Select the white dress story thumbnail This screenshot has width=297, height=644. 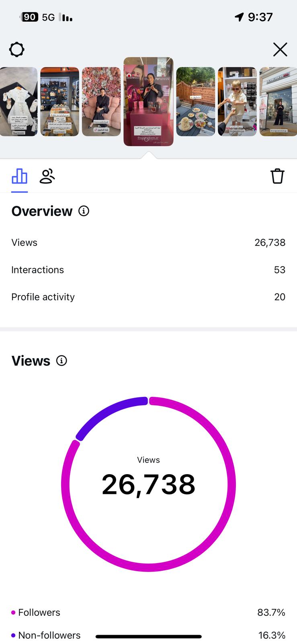point(18,101)
